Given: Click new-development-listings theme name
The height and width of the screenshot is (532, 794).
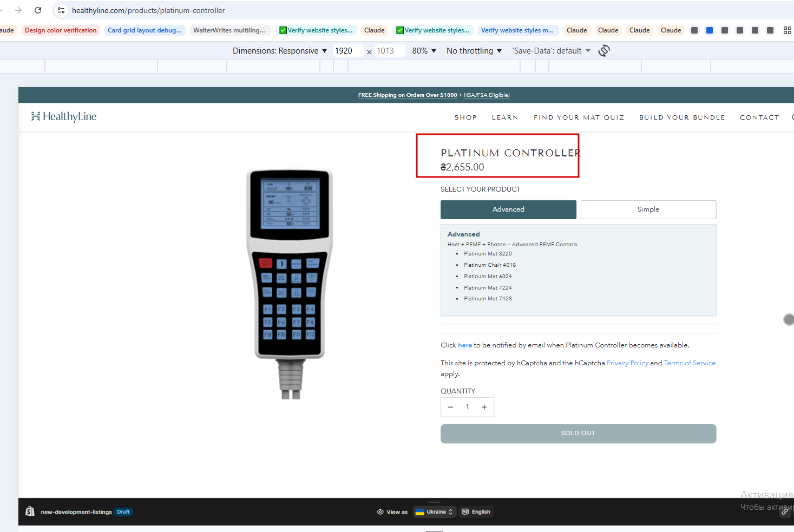Looking at the screenshot, I should (76, 512).
